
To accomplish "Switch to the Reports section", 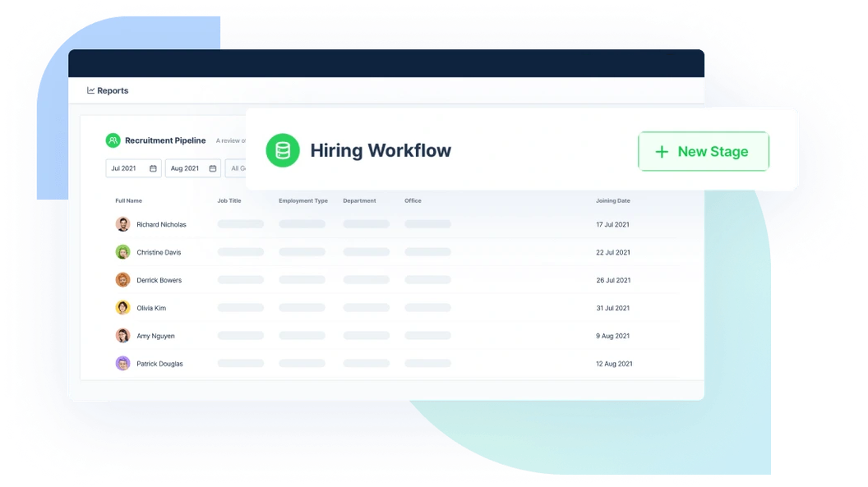I will (108, 90).
